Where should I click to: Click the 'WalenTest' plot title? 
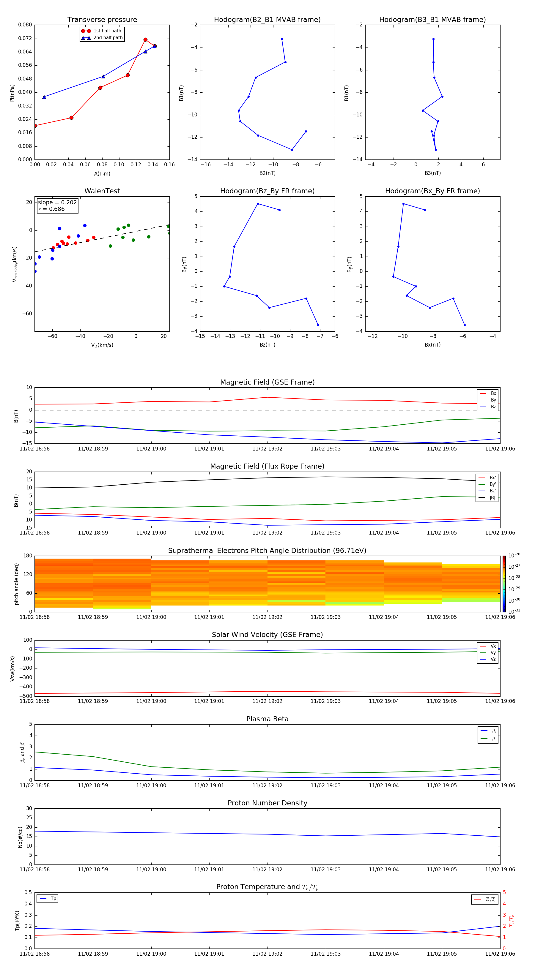coord(102,191)
